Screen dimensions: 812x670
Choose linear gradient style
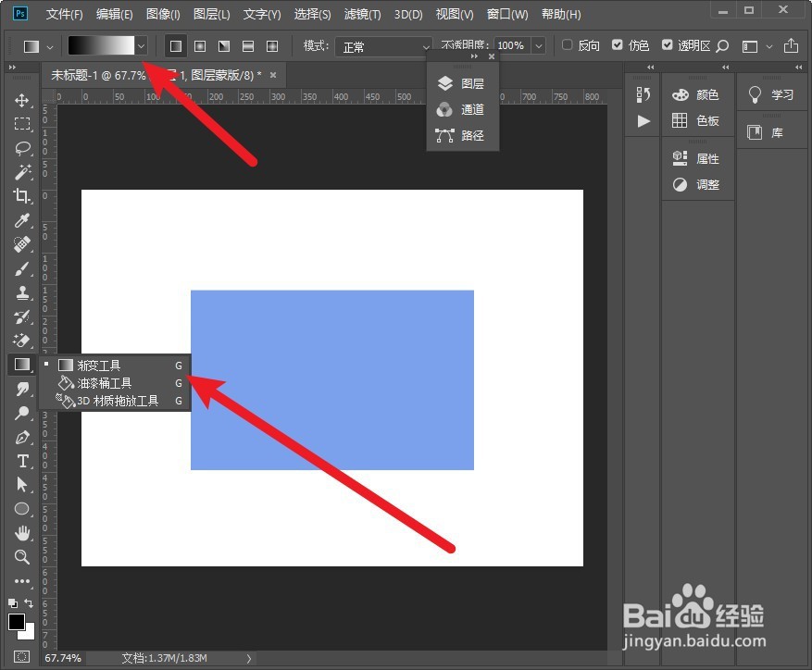[x=176, y=46]
